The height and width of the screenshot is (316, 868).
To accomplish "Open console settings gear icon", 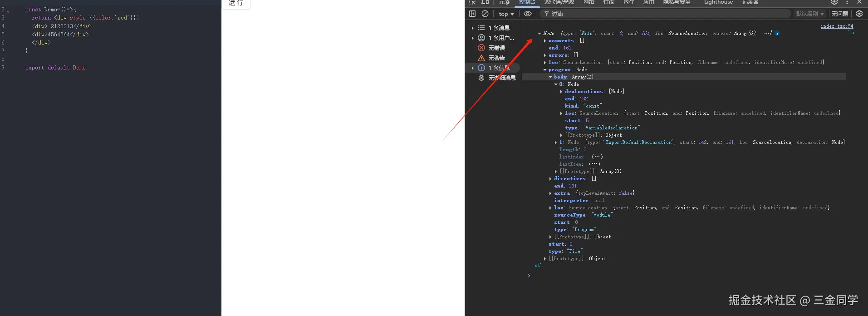I will pyautogui.click(x=859, y=14).
